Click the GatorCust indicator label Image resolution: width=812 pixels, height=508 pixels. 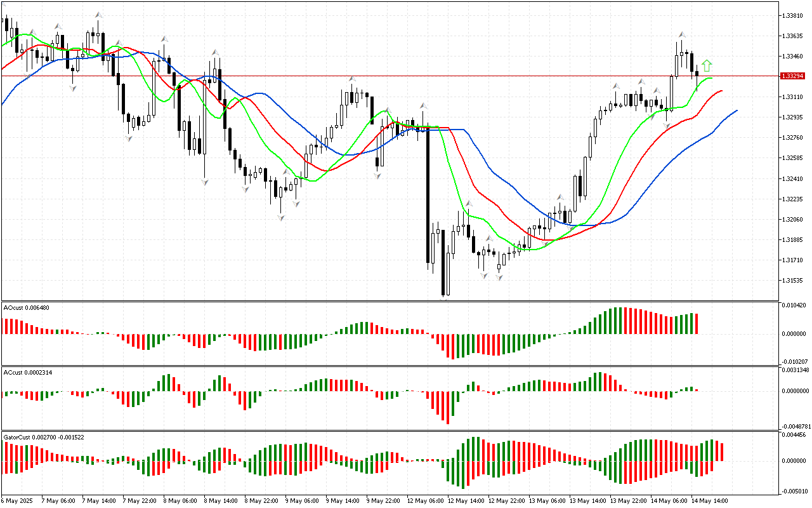tap(44, 438)
